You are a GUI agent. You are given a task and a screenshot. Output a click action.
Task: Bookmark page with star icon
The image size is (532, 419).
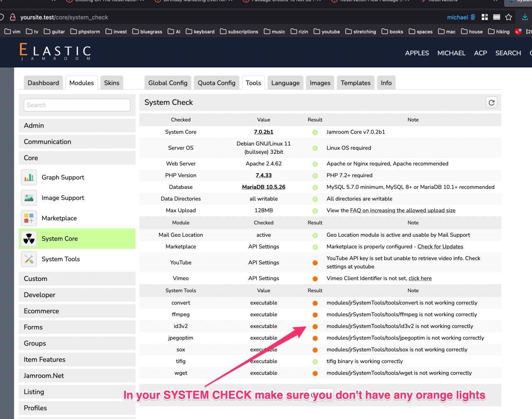tap(508, 17)
